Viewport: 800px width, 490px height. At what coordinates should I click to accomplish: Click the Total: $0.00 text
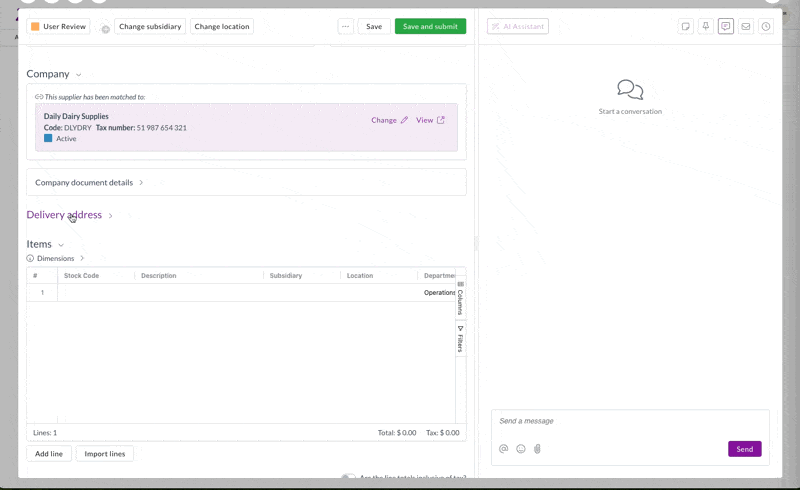[397, 433]
